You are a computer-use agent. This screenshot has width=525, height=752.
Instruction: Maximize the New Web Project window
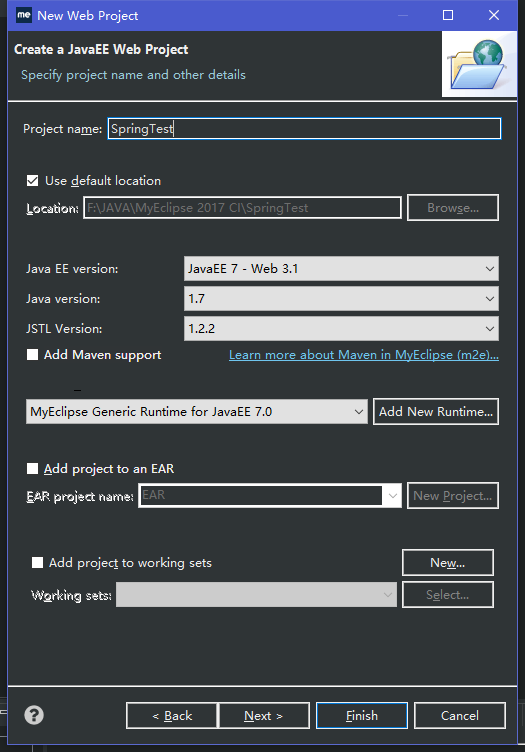click(x=448, y=15)
